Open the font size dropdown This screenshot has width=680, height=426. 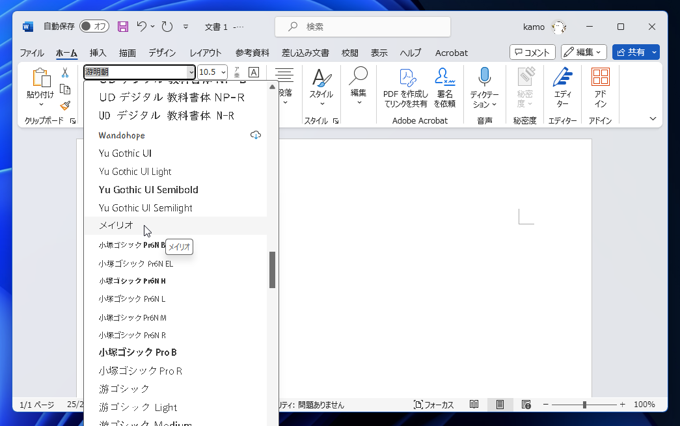pyautogui.click(x=223, y=72)
